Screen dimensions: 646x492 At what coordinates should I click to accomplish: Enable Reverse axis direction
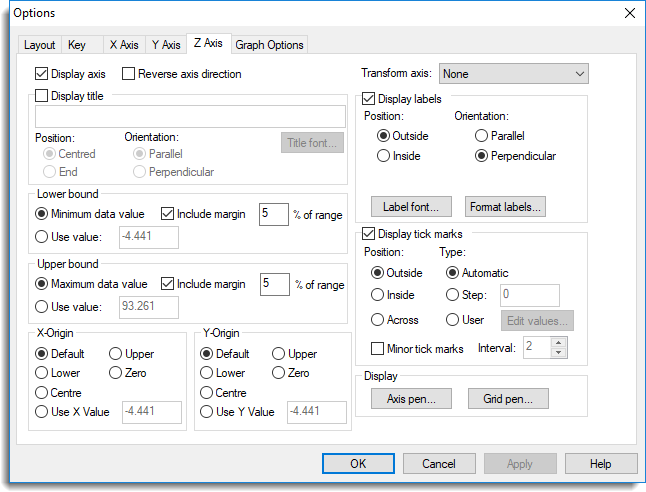(x=129, y=74)
